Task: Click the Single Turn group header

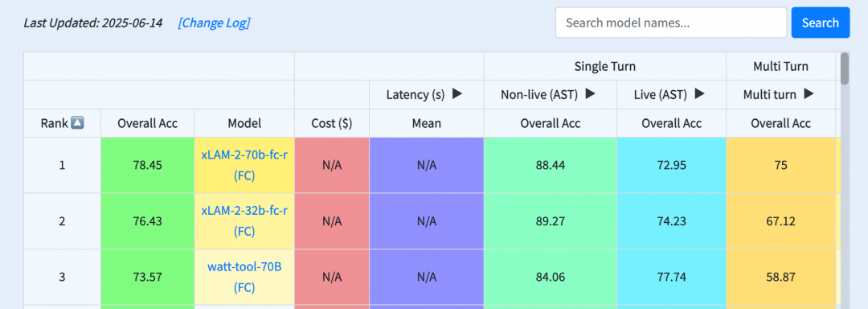Action: (x=605, y=67)
